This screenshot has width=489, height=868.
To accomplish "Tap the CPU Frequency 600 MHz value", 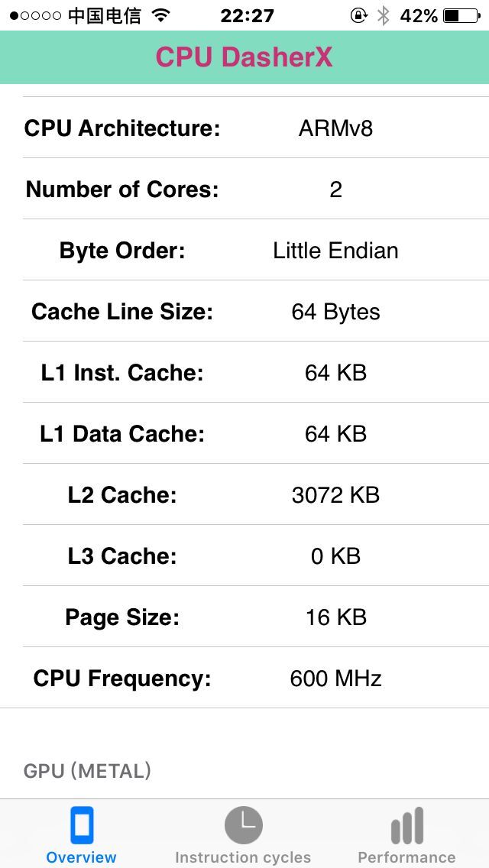I will [x=335, y=679].
